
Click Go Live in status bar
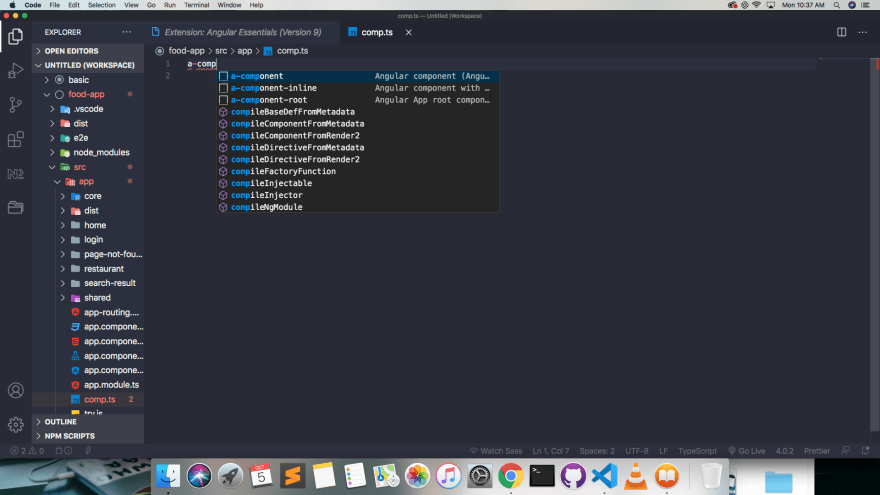coord(746,451)
